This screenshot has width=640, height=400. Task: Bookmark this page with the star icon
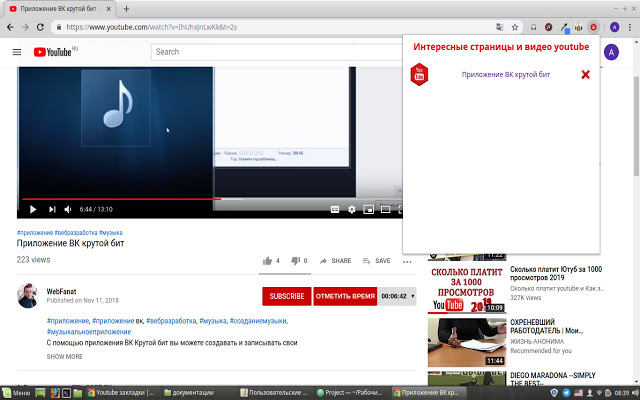[515, 27]
